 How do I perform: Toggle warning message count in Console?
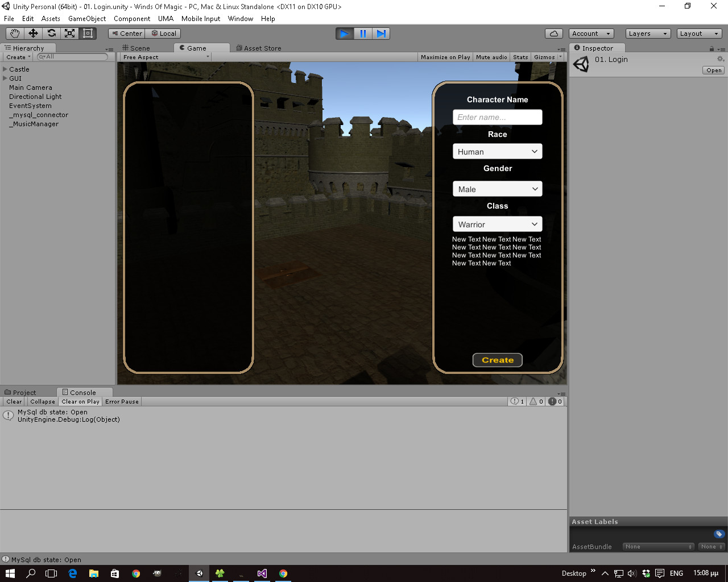(x=536, y=401)
